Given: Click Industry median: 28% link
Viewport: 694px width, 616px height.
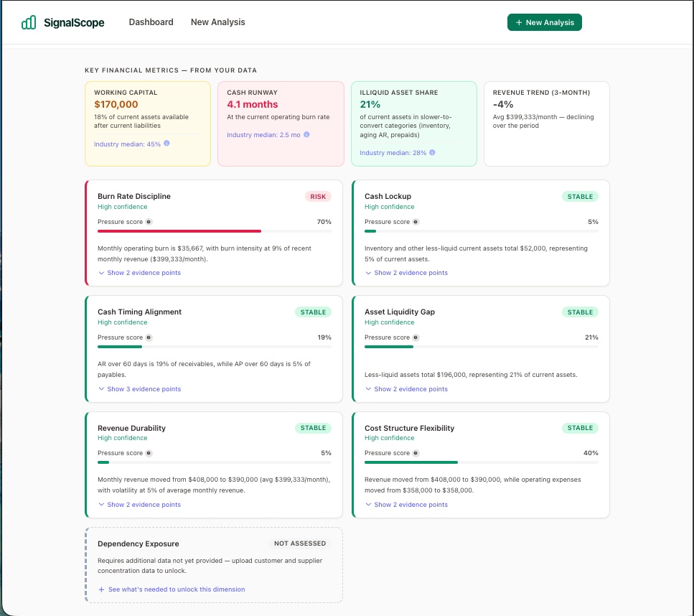Looking at the screenshot, I should tap(393, 153).
